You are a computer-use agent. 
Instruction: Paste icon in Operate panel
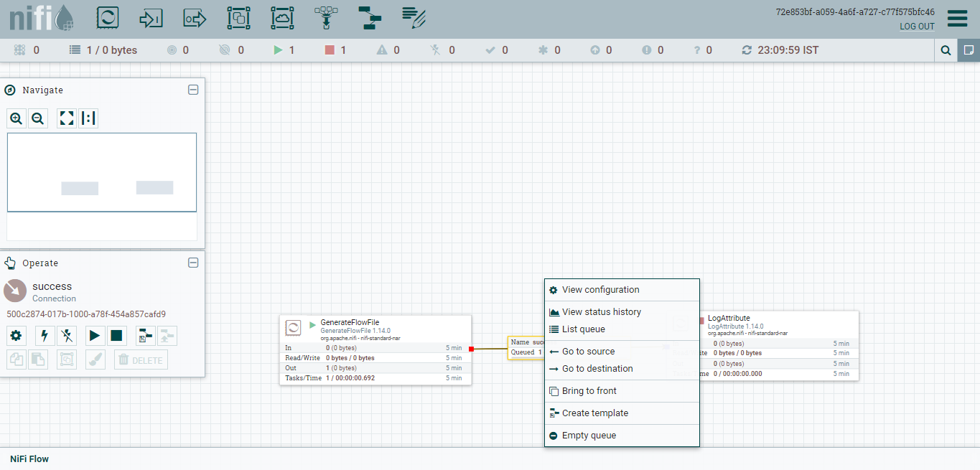[38, 359]
